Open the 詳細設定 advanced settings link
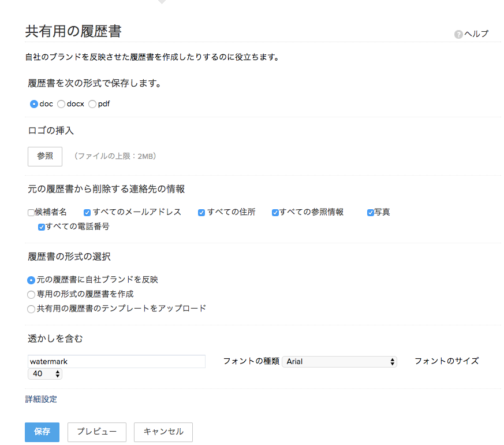504x445 pixels. [x=41, y=399]
